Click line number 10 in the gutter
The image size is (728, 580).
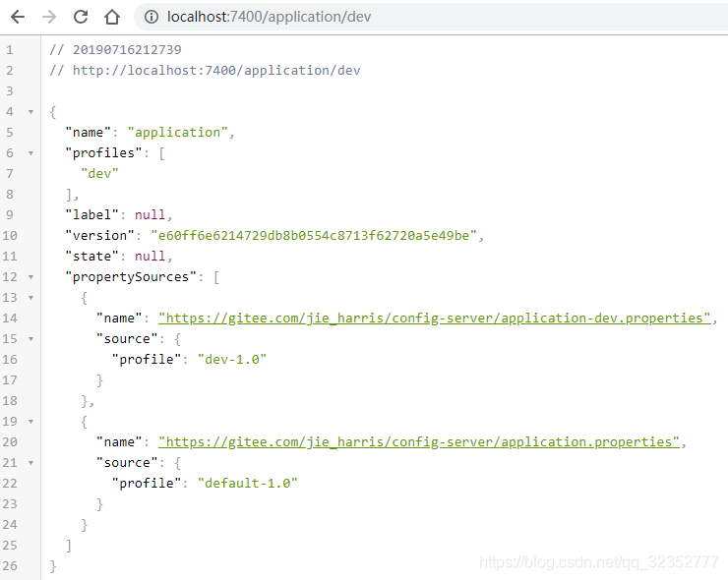(x=10, y=236)
